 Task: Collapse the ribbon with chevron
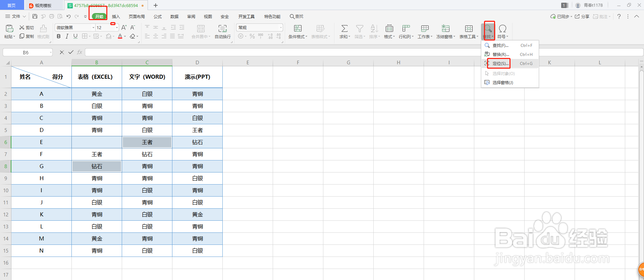pos(636,16)
